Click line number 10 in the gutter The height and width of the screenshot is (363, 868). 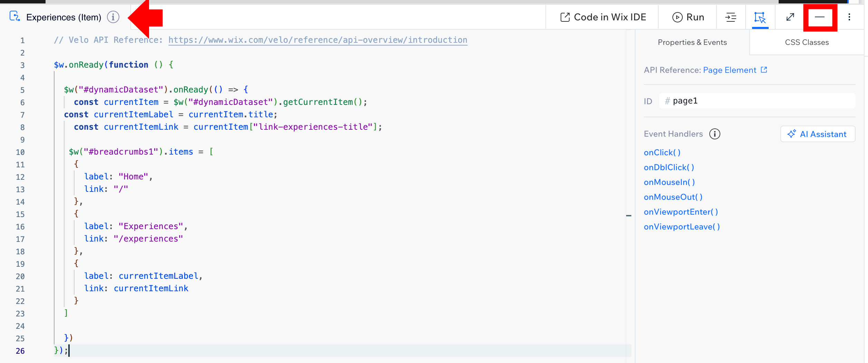click(20, 152)
